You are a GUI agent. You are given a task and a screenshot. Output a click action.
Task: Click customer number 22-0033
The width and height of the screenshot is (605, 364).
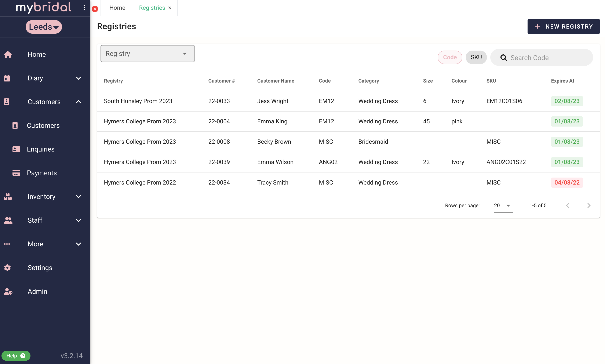[x=219, y=101]
